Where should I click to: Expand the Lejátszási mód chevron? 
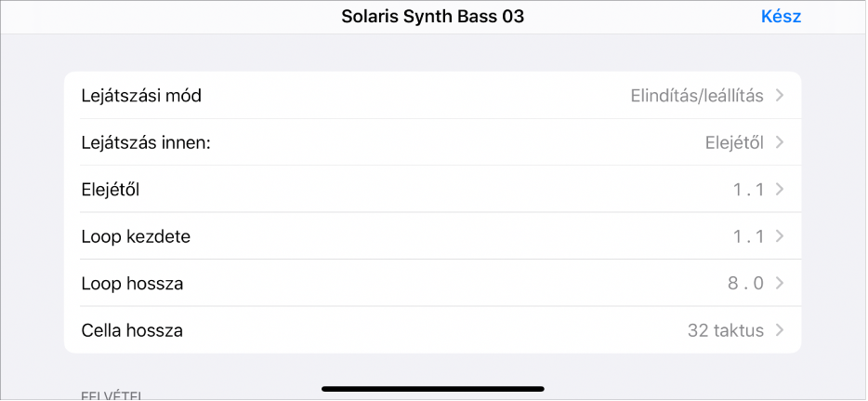coord(779,96)
